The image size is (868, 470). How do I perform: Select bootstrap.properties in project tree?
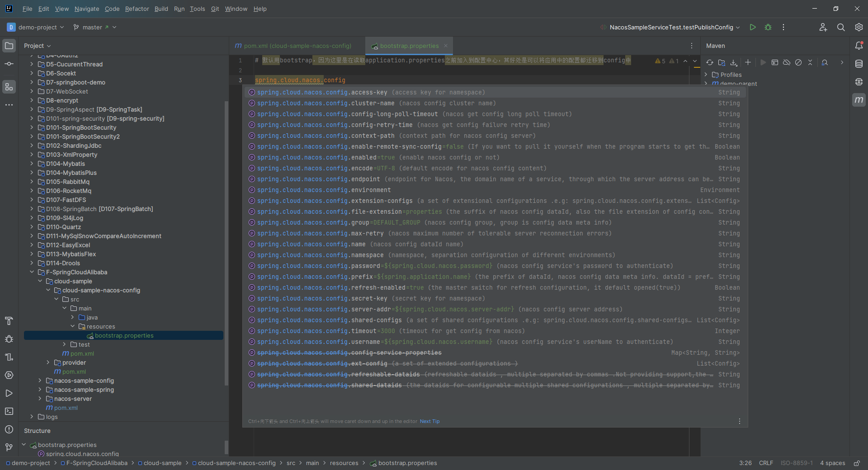point(123,335)
